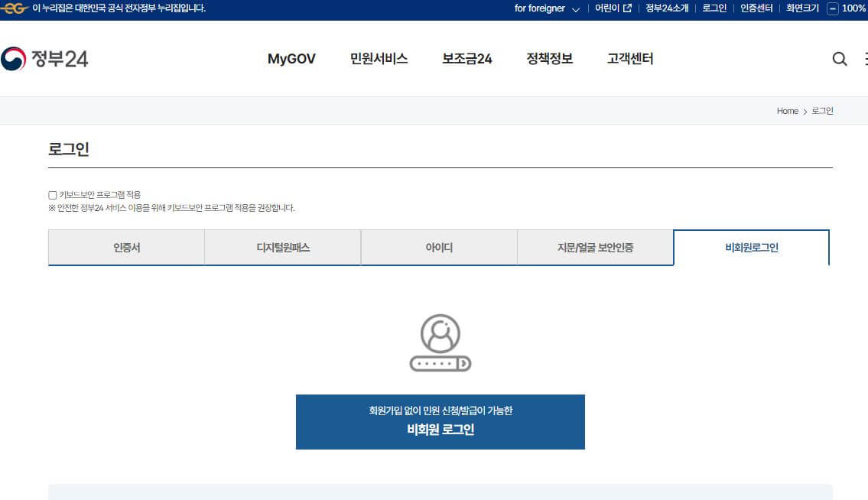Open the MyGOV menu
The height and width of the screenshot is (500, 868).
pyautogui.click(x=291, y=59)
